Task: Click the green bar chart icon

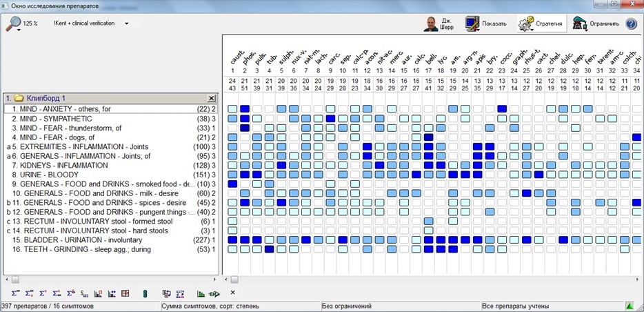Action: click(x=201, y=293)
